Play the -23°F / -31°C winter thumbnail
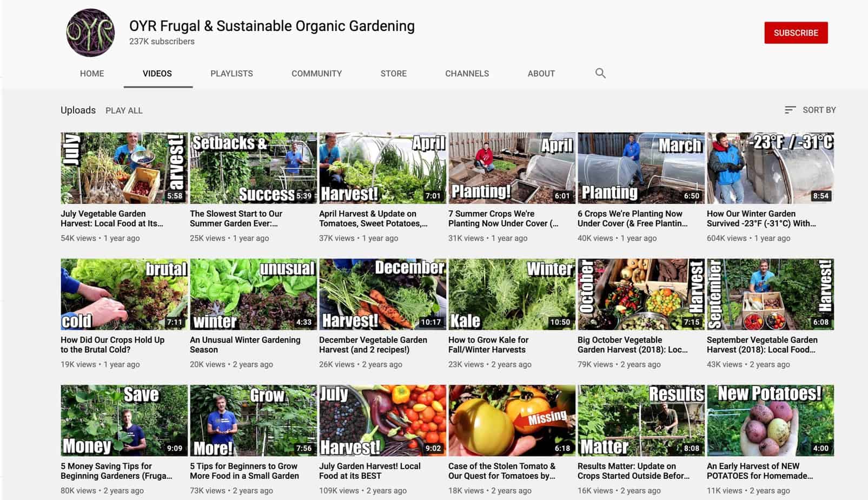The width and height of the screenshot is (868, 500). 770,168
